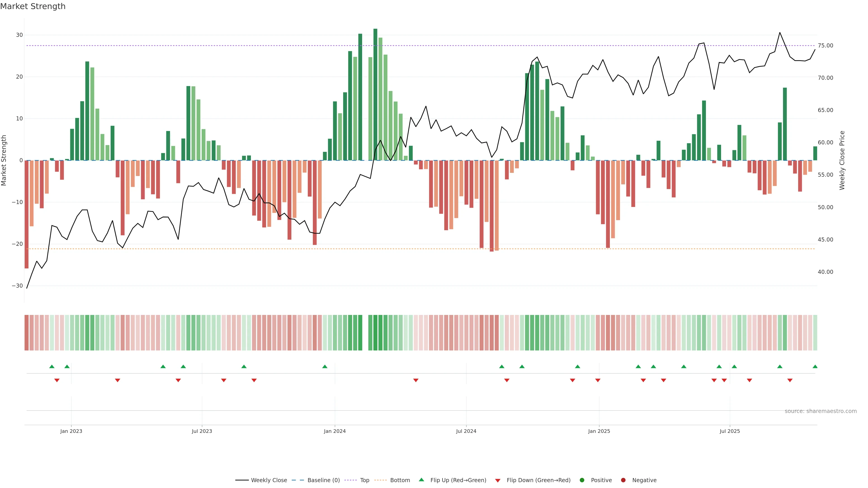Click the Jul 2025 x-axis label
The width and height of the screenshot is (868, 488).
pyautogui.click(x=729, y=431)
